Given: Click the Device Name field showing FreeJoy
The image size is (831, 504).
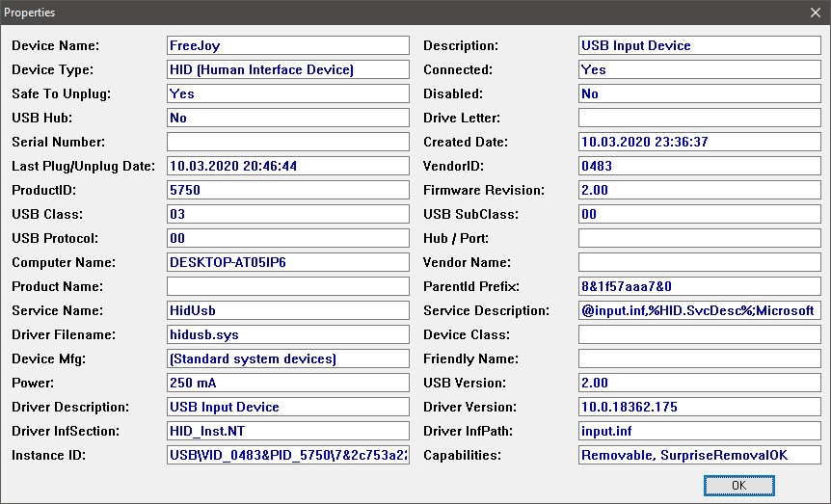Looking at the screenshot, I should tap(288, 45).
